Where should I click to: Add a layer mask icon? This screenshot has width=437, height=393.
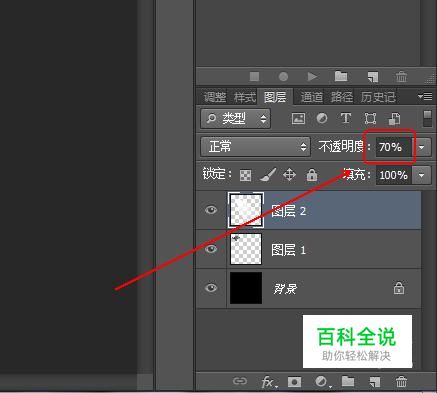(x=294, y=382)
